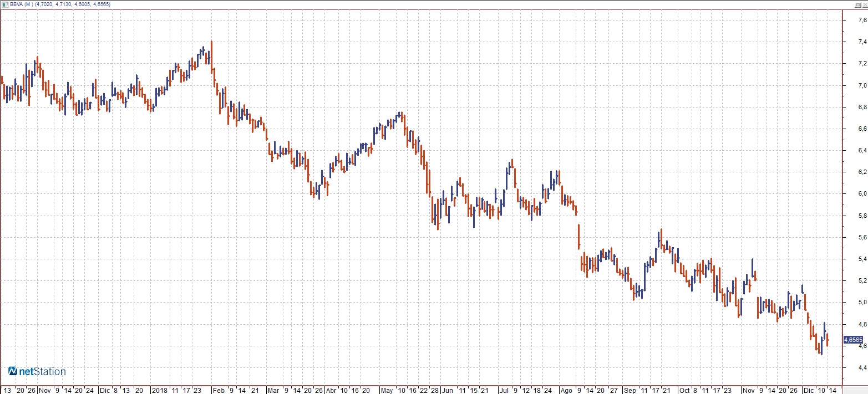
Task: Click the Jul month label on time axis
Action: [504, 390]
